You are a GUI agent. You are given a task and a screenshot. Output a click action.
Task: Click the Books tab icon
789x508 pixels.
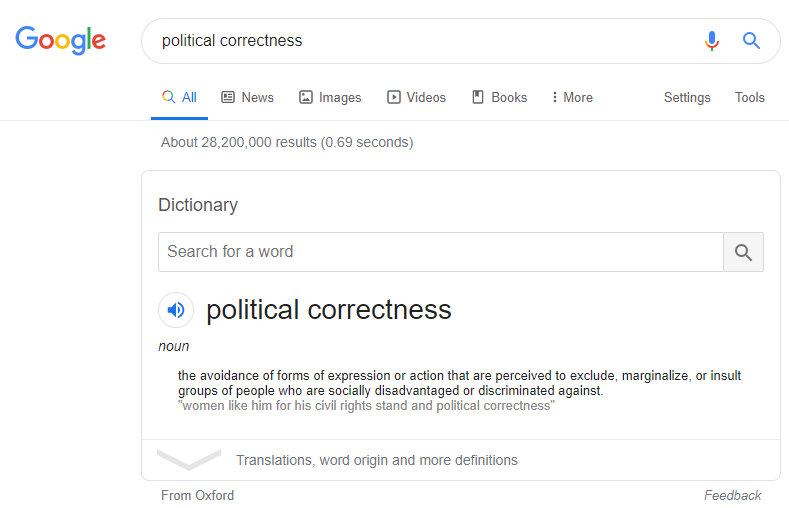[478, 97]
